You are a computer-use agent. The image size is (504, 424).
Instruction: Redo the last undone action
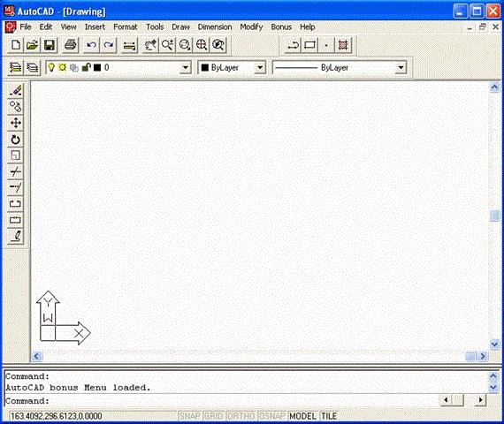(109, 45)
